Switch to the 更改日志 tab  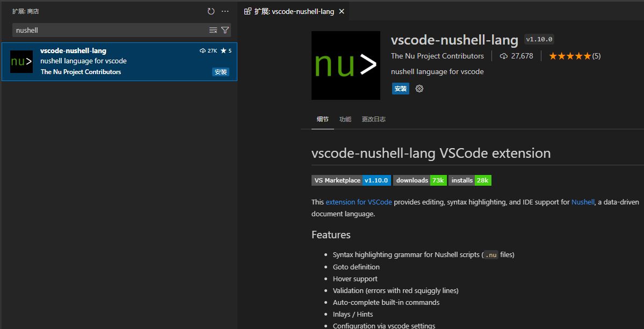click(x=374, y=119)
